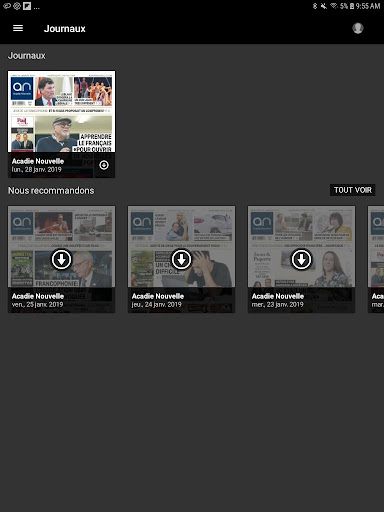The height and width of the screenshot is (512, 384).
Task: Select the Acadie Nouvelle ven. 25 janv. card title
Action: coord(38,296)
